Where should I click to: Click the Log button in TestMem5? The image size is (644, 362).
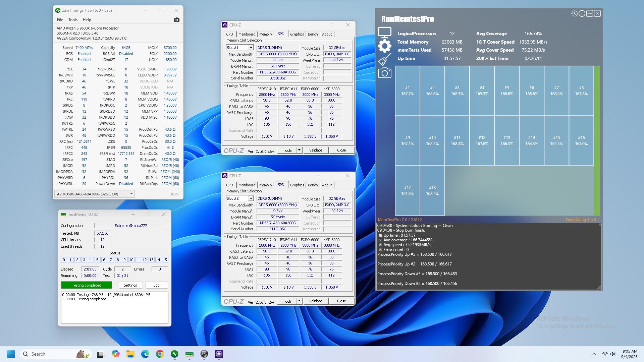click(x=156, y=285)
